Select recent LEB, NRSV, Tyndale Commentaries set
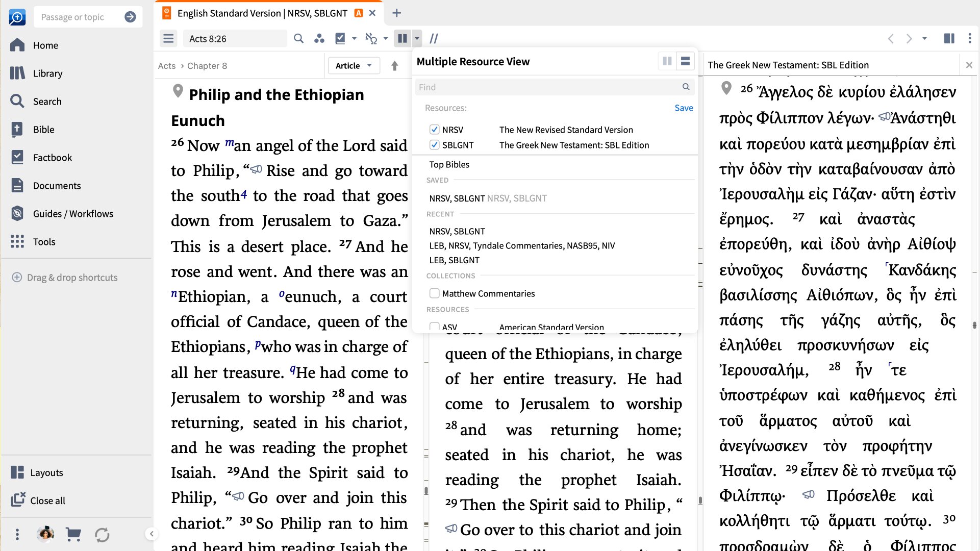The image size is (980, 551). coord(522,245)
